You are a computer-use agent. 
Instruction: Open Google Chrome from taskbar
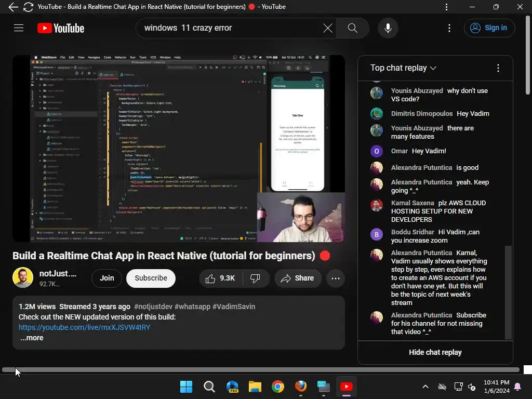(x=278, y=387)
